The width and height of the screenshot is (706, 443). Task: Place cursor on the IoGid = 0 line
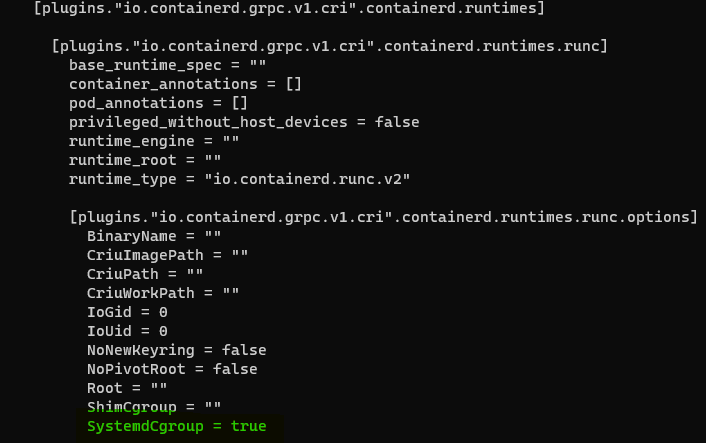click(127, 312)
